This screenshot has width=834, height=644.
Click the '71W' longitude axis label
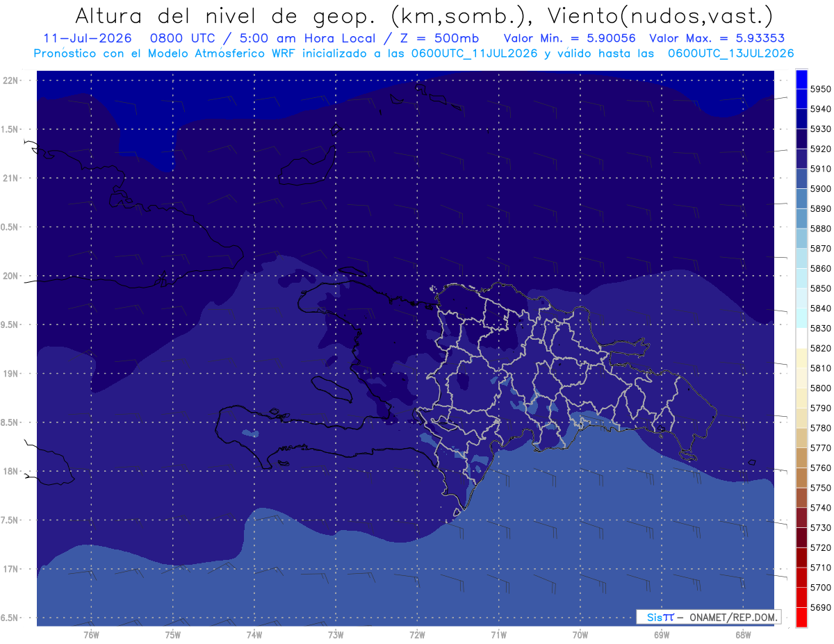498,635
